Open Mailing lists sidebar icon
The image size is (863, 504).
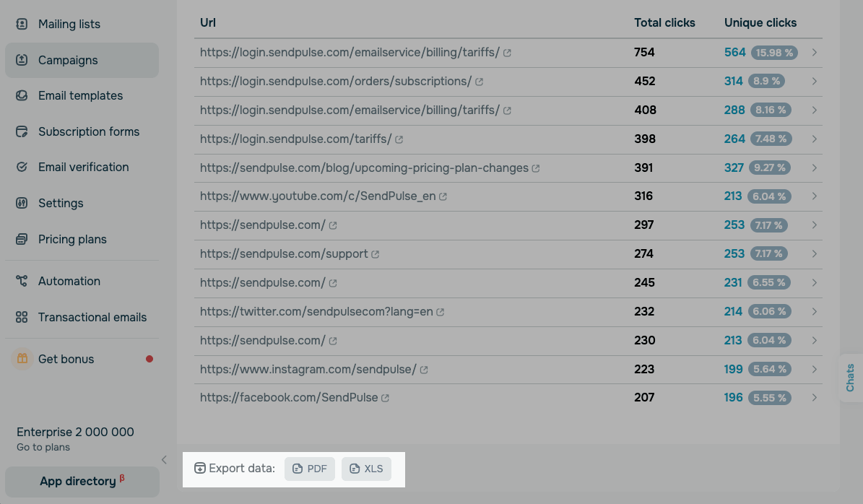(22, 24)
